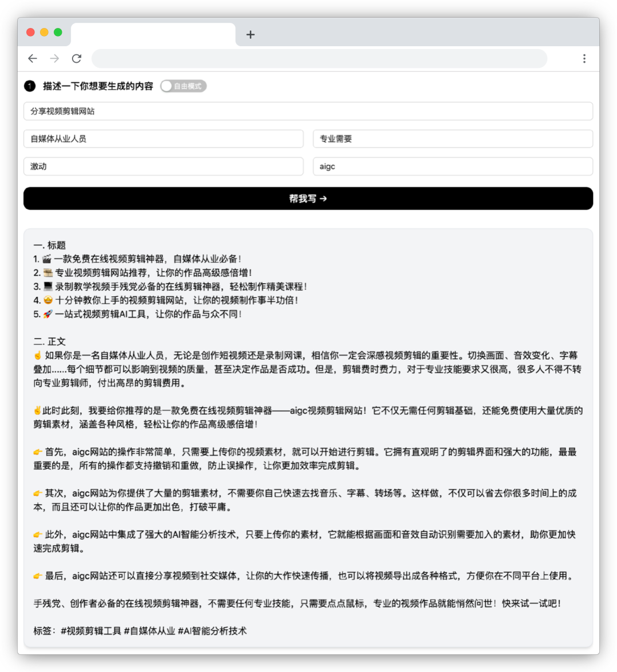
Task: Open a new browser tab
Action: pos(250,35)
